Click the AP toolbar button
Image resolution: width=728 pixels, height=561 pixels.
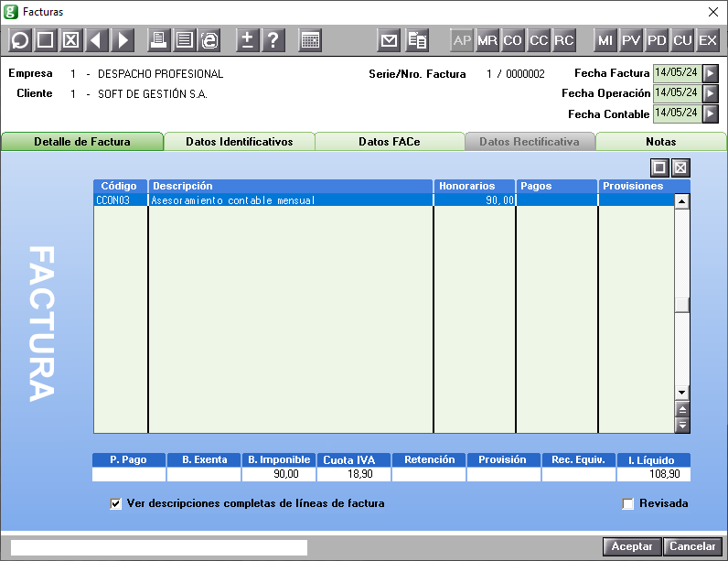(462, 40)
